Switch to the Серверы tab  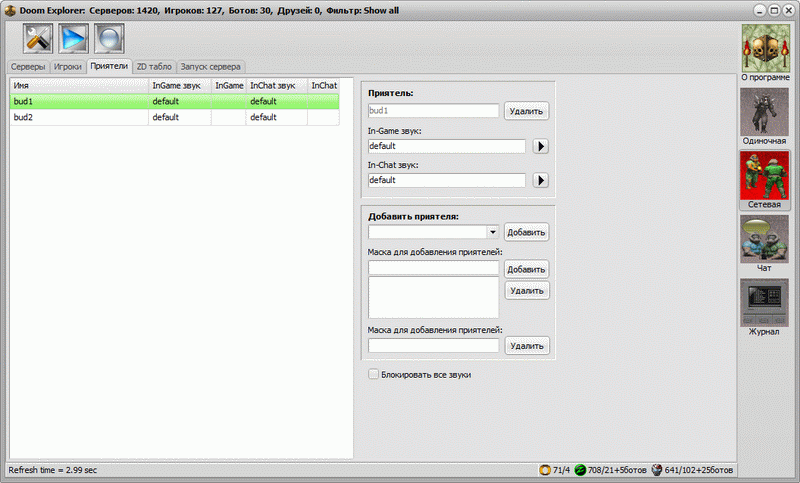28,67
